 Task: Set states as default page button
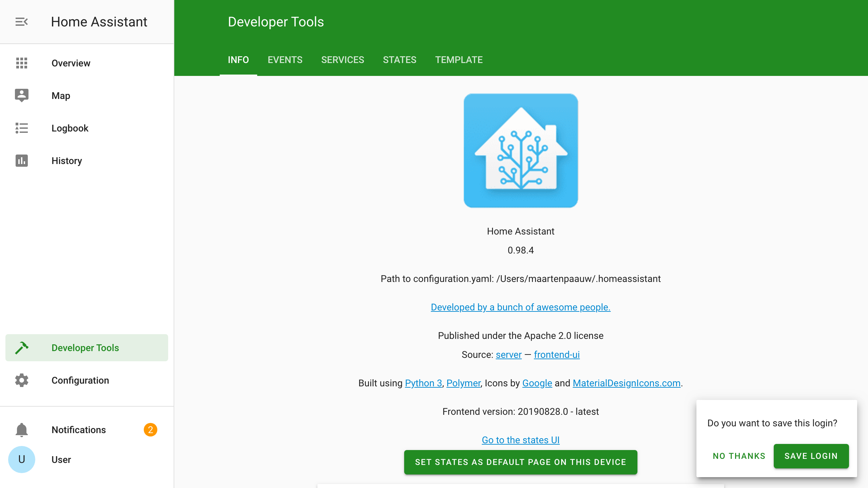coord(520,462)
